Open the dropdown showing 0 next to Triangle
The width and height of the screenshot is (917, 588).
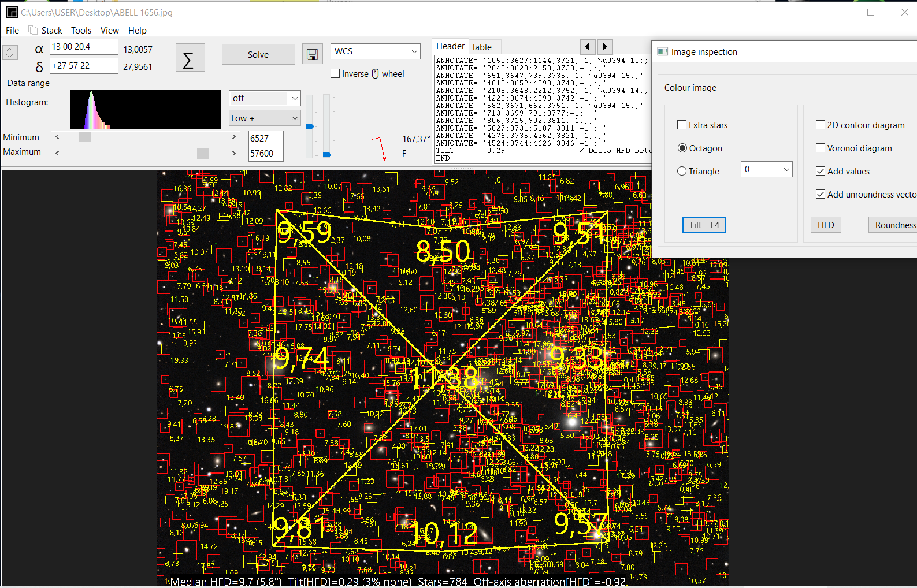[766, 169]
